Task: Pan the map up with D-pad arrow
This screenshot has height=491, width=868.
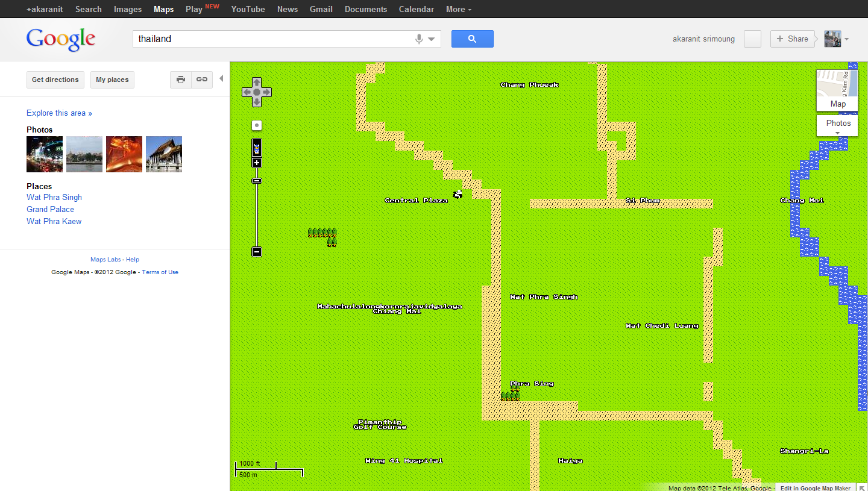Action: click(x=257, y=82)
